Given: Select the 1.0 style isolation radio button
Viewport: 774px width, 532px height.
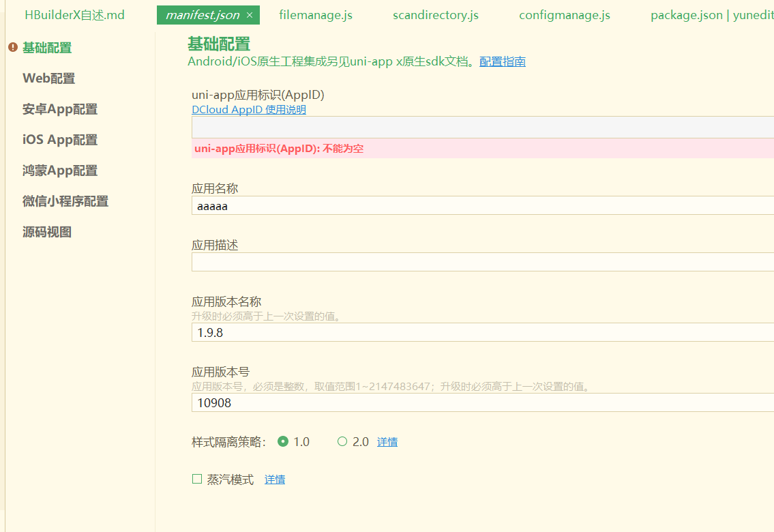Looking at the screenshot, I should point(283,441).
